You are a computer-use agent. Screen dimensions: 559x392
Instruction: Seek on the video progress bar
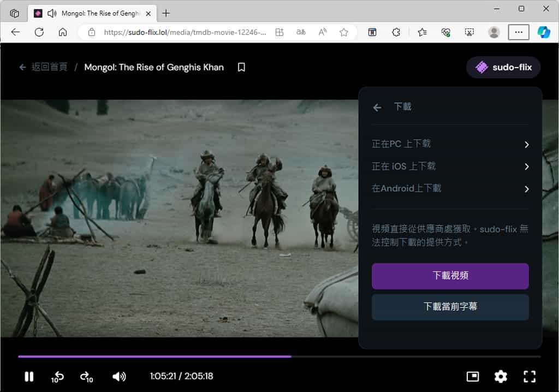point(279,357)
